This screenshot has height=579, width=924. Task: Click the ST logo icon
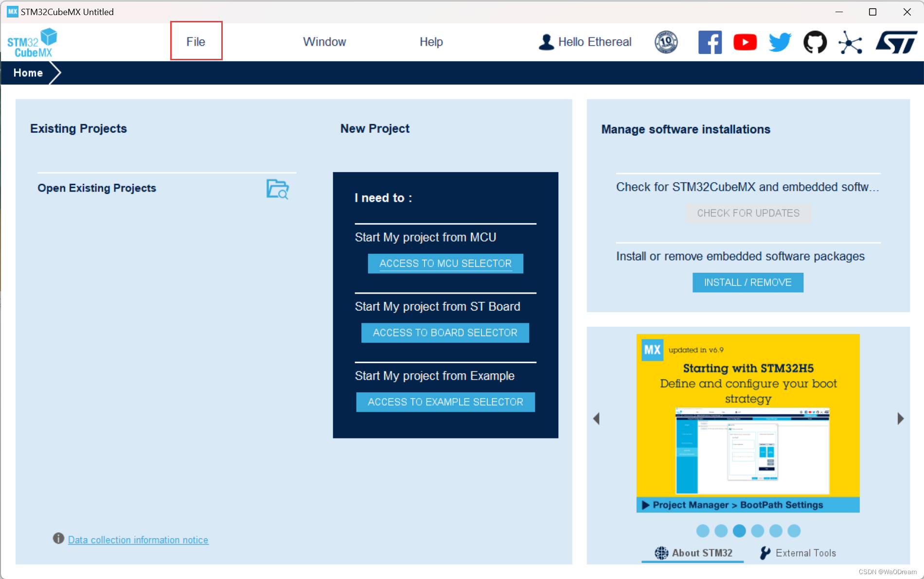pos(896,42)
